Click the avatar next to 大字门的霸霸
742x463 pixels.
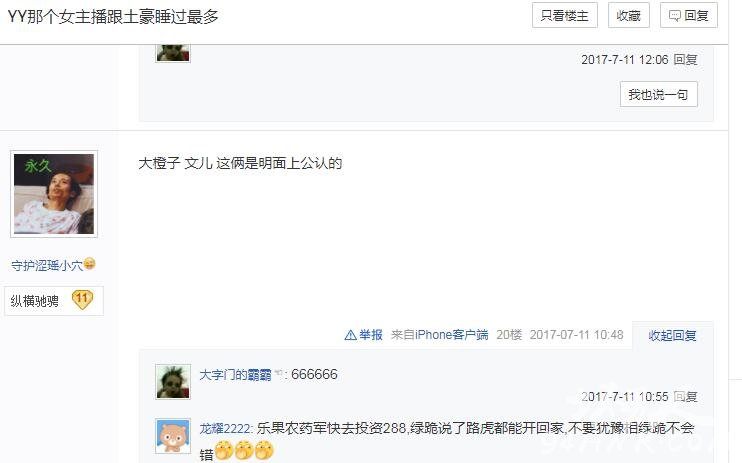(x=173, y=382)
